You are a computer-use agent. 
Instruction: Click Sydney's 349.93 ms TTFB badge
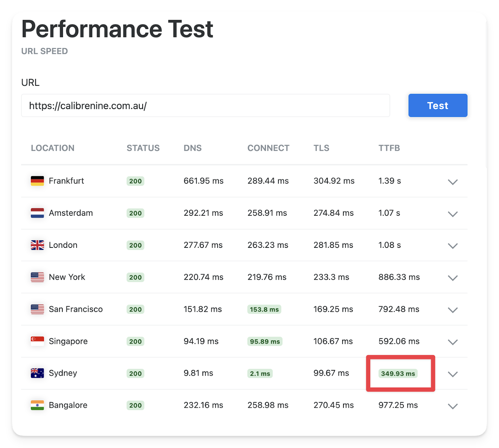pos(398,373)
